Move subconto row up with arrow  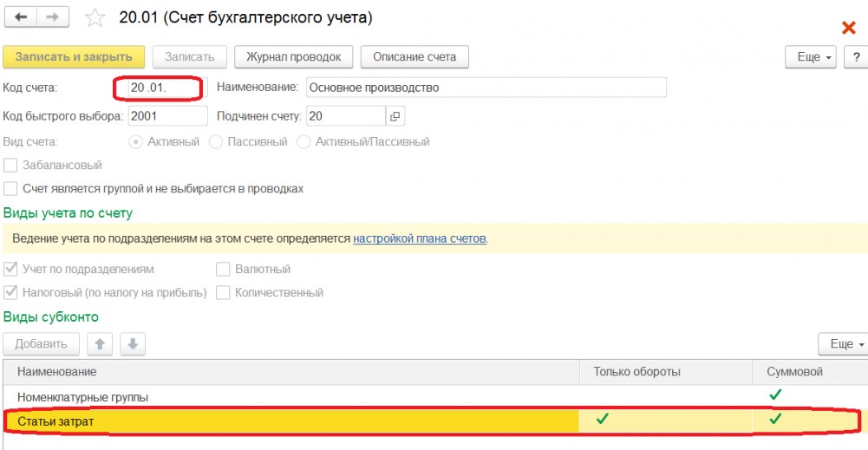(x=100, y=344)
